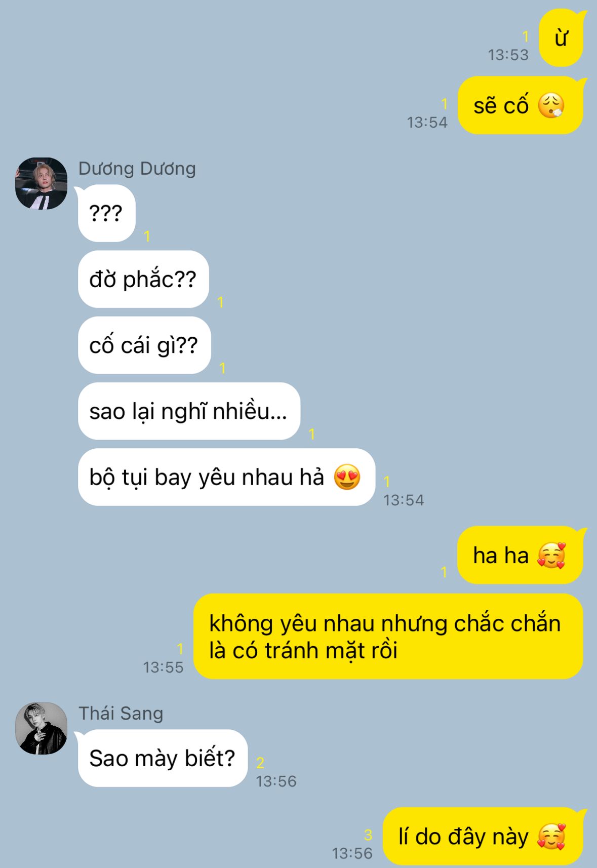Tap the read count 2 beside 'Sao mày biết?'
597x868 pixels.
[260, 763]
